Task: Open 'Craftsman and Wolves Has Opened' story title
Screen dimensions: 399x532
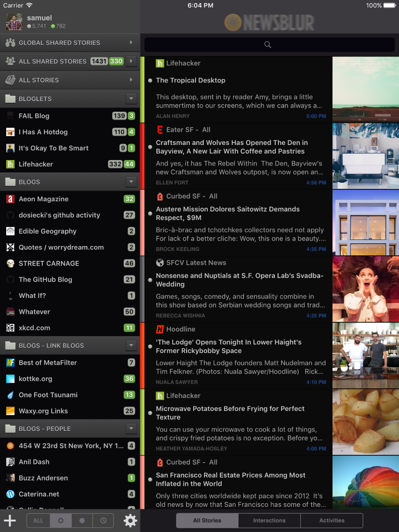Action: click(232, 147)
